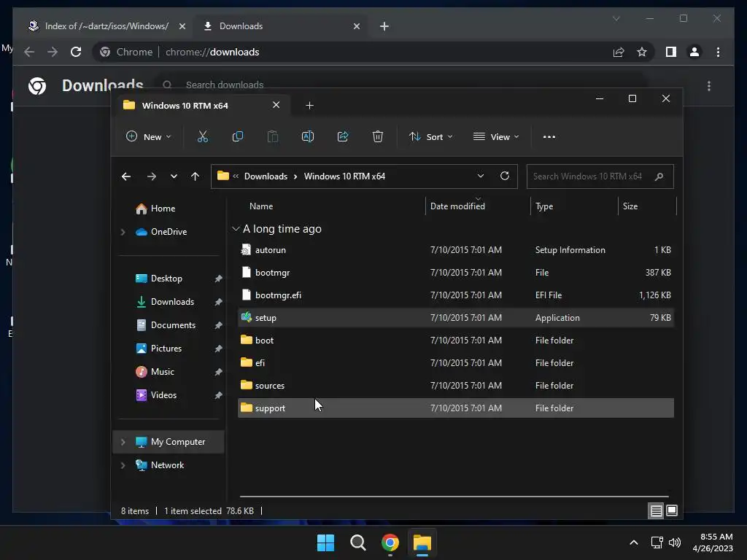Click the search magnifier in Explorer
This screenshot has width=747, height=560.
pyautogui.click(x=659, y=176)
